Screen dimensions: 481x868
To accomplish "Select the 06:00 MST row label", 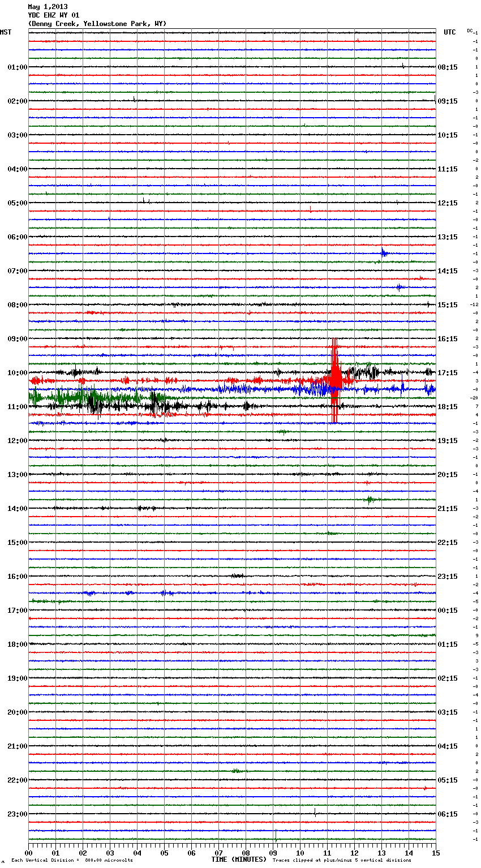I will (18, 237).
